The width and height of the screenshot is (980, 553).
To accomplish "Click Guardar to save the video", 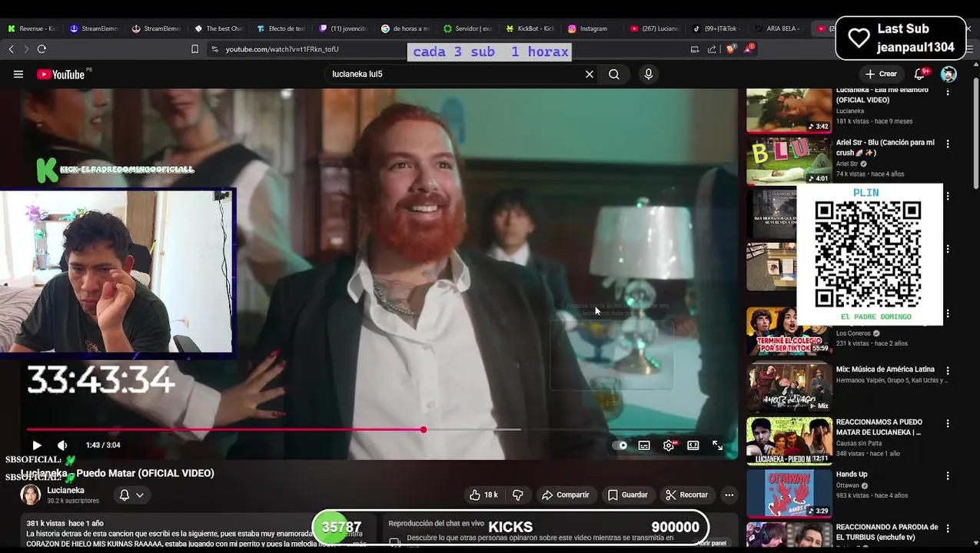I will point(628,495).
